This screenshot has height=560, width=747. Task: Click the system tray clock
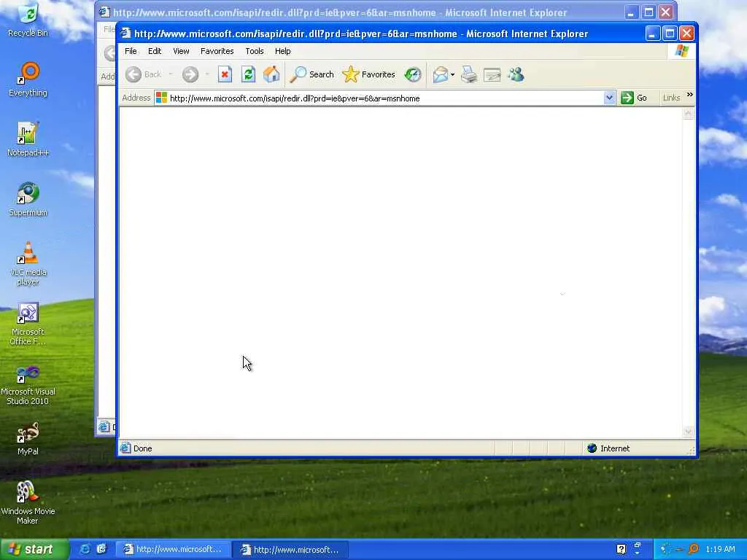720,549
